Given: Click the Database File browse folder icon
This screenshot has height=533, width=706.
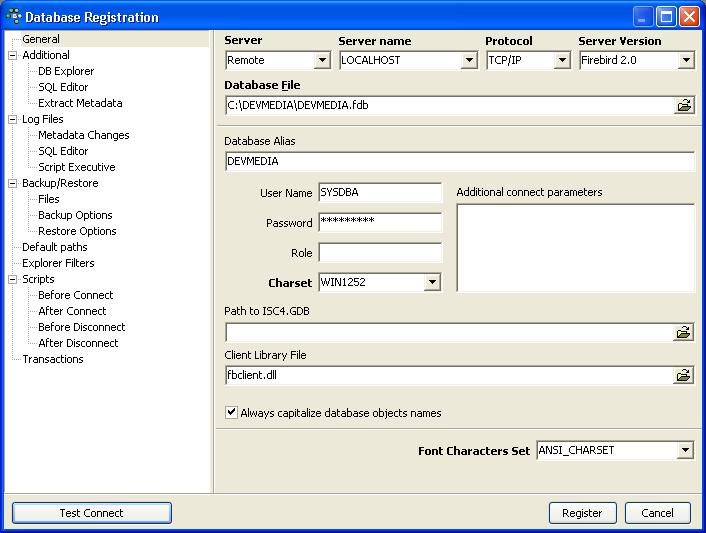Looking at the screenshot, I should click(684, 105).
